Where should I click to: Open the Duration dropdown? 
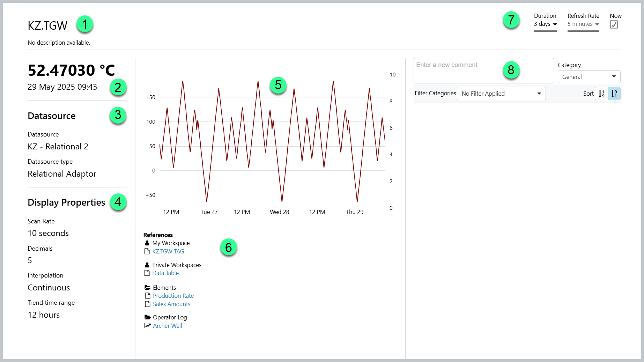pyautogui.click(x=545, y=24)
